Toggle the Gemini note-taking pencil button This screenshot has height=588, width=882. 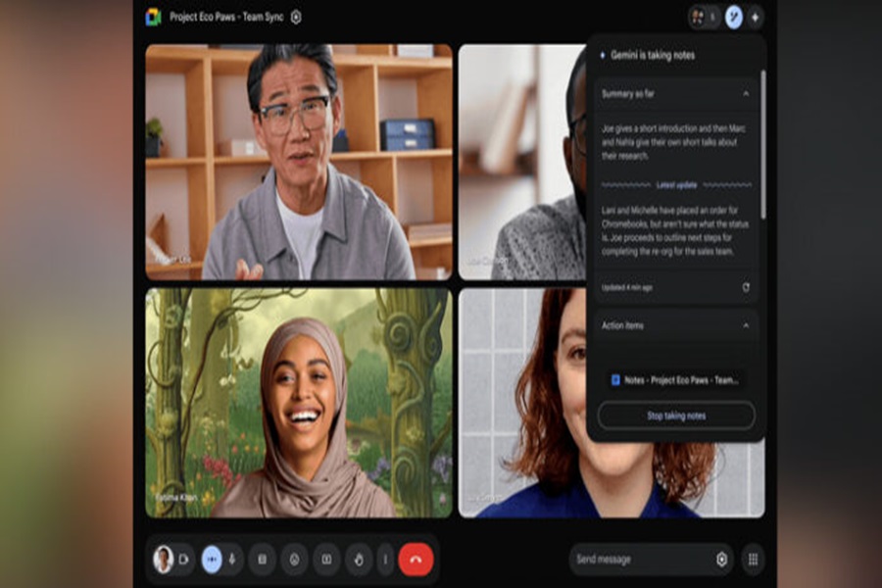pyautogui.click(x=733, y=17)
